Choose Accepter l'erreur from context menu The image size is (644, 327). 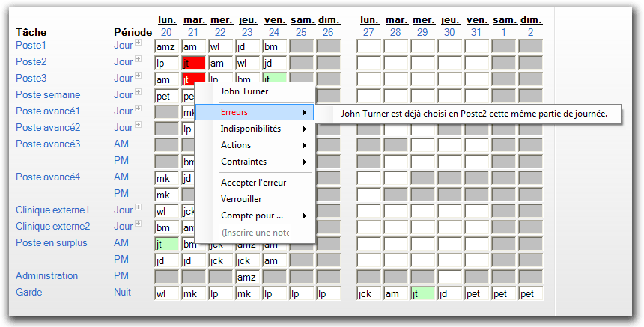253,183
